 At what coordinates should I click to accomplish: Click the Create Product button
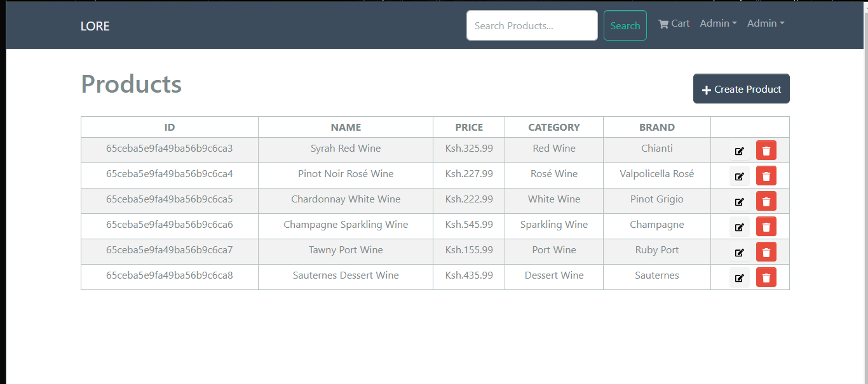[741, 89]
